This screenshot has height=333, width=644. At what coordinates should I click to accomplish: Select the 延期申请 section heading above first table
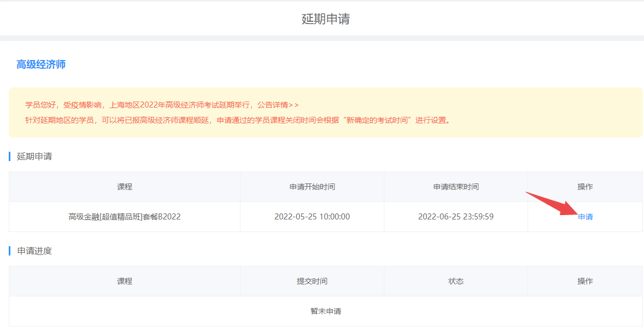tap(34, 156)
